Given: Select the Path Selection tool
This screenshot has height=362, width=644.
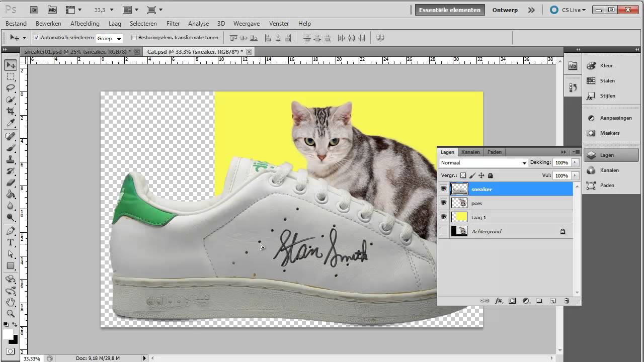Looking at the screenshot, I should pyautogui.click(x=11, y=254).
